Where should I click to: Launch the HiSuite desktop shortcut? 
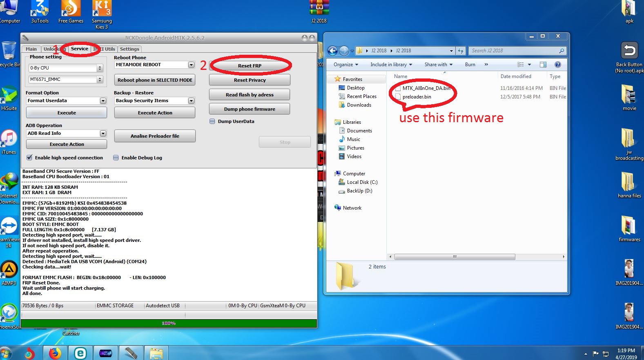click(9, 98)
